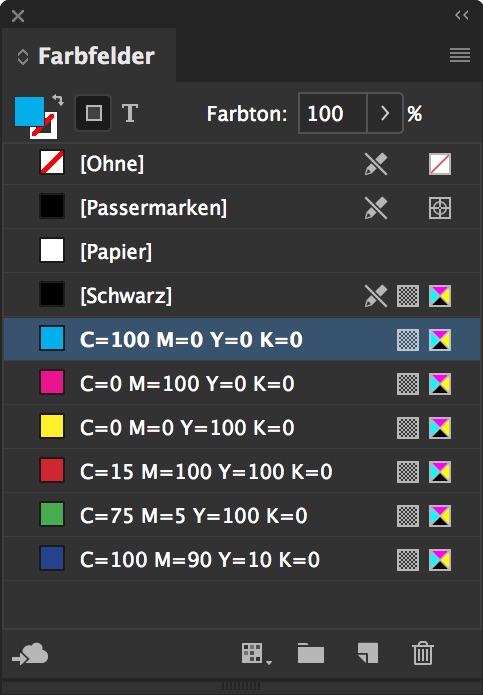The height and width of the screenshot is (695, 483).
Task: Click the Farbton value input field
Action: (333, 113)
